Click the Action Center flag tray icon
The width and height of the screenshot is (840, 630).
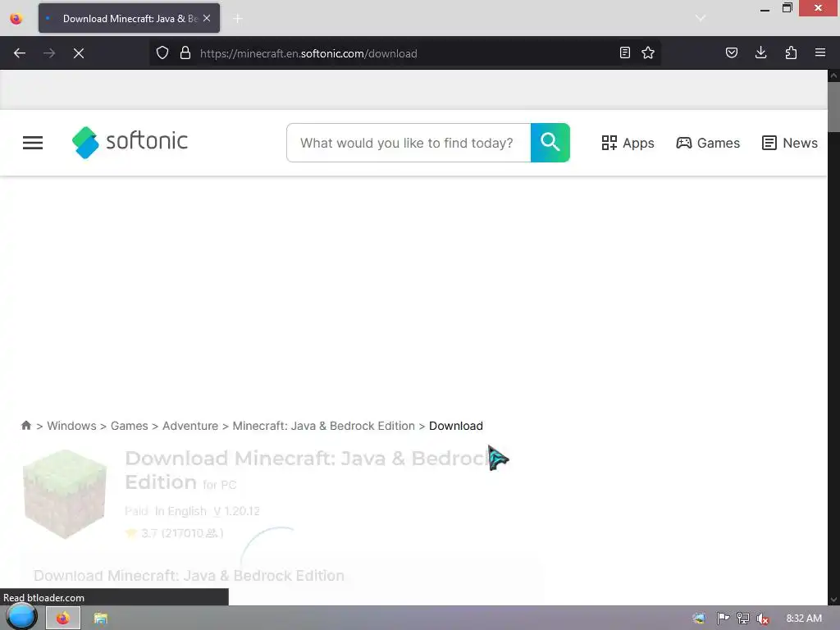[723, 619]
